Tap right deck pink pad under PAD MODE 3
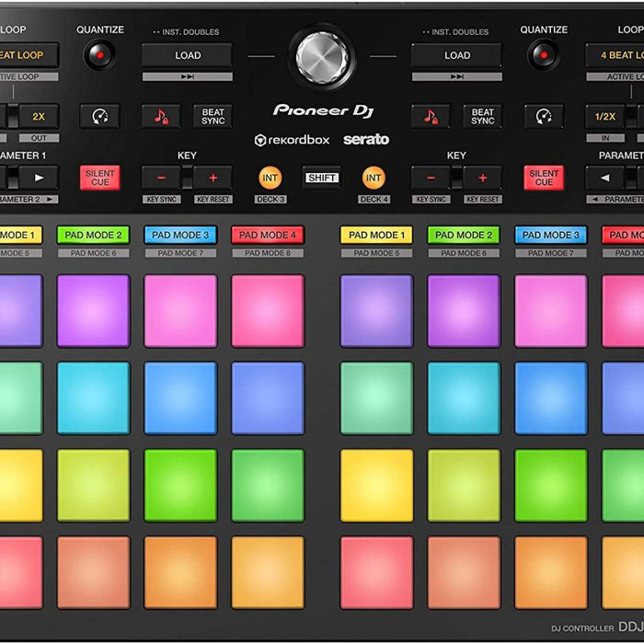 551,311
